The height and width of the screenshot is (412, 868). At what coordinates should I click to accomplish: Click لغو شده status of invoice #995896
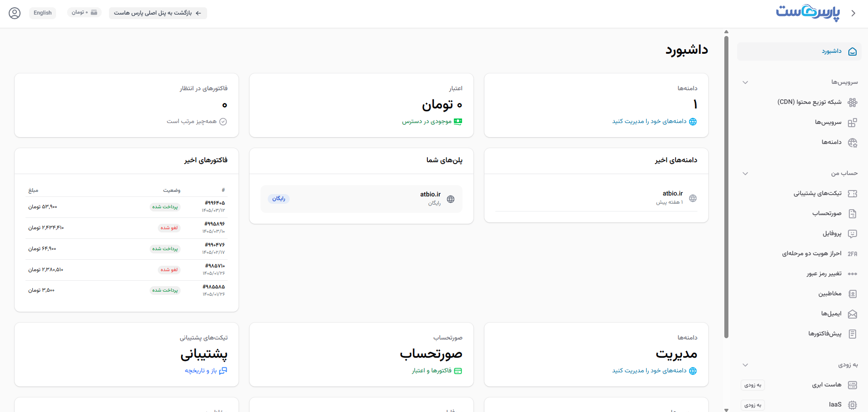(x=169, y=228)
